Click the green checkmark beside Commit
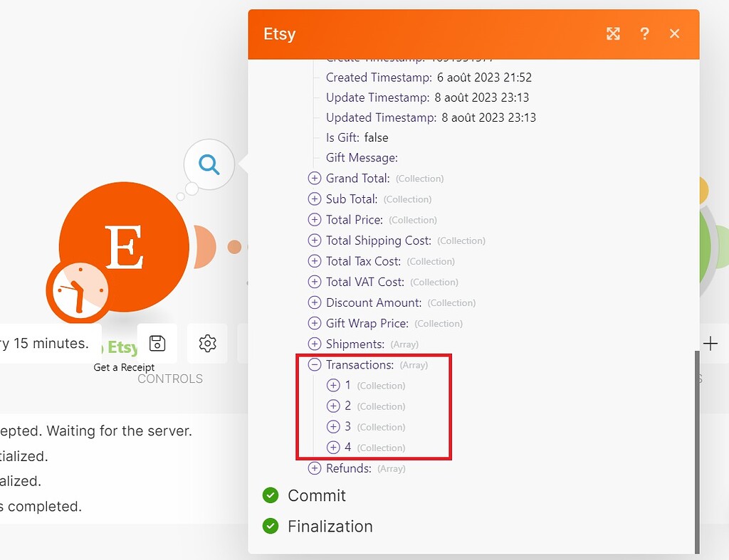Image resolution: width=729 pixels, height=560 pixels. pyautogui.click(x=271, y=495)
